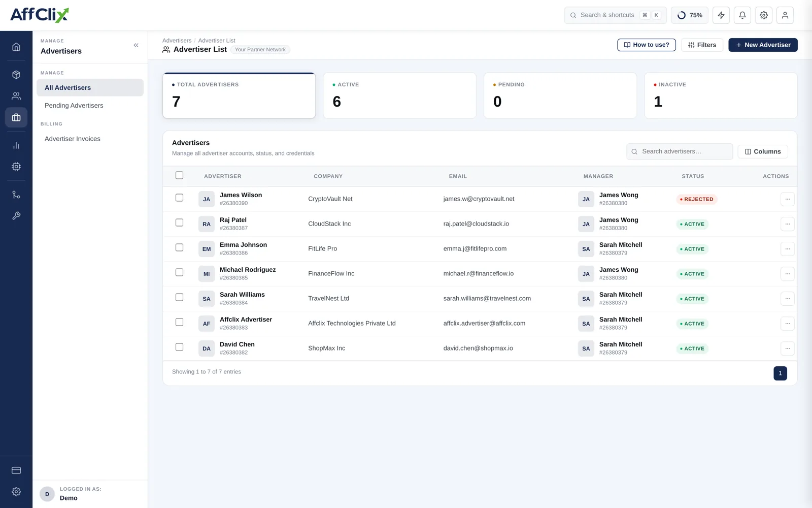Open the Columns visibility dropdown
The height and width of the screenshot is (508, 812).
763,151
